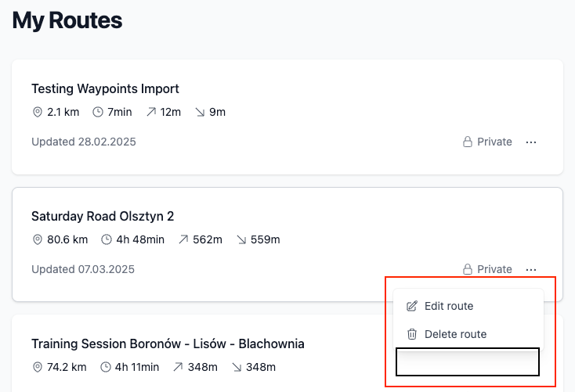Click the clock icon beside 4h 48min
The width and height of the screenshot is (575, 392).
pyautogui.click(x=107, y=239)
